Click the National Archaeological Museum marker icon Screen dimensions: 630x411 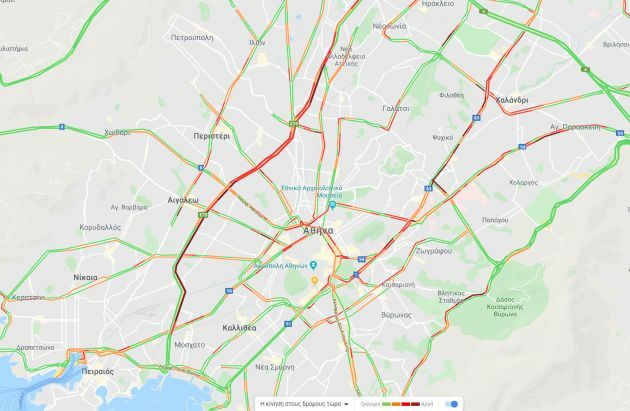(332, 205)
